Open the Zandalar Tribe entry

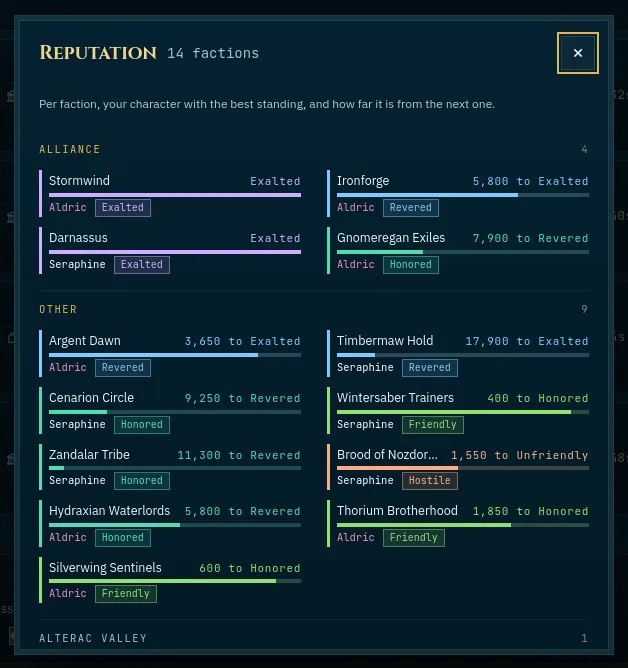pos(170,467)
